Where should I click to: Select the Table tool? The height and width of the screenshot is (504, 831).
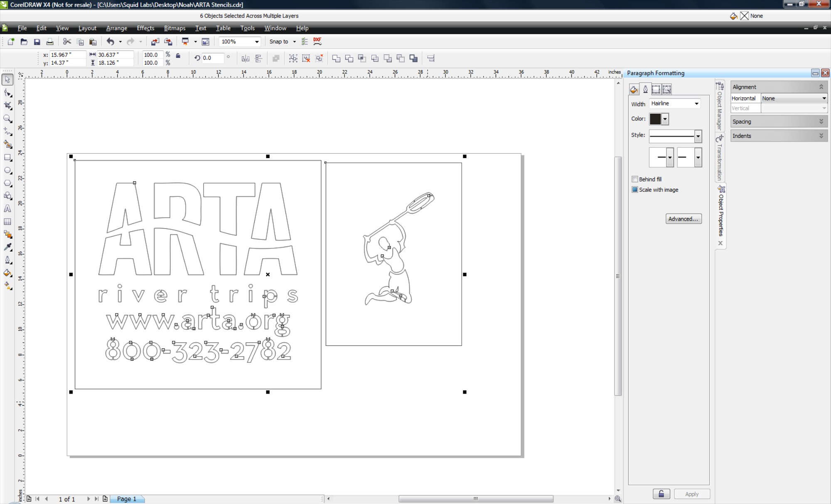(7, 222)
